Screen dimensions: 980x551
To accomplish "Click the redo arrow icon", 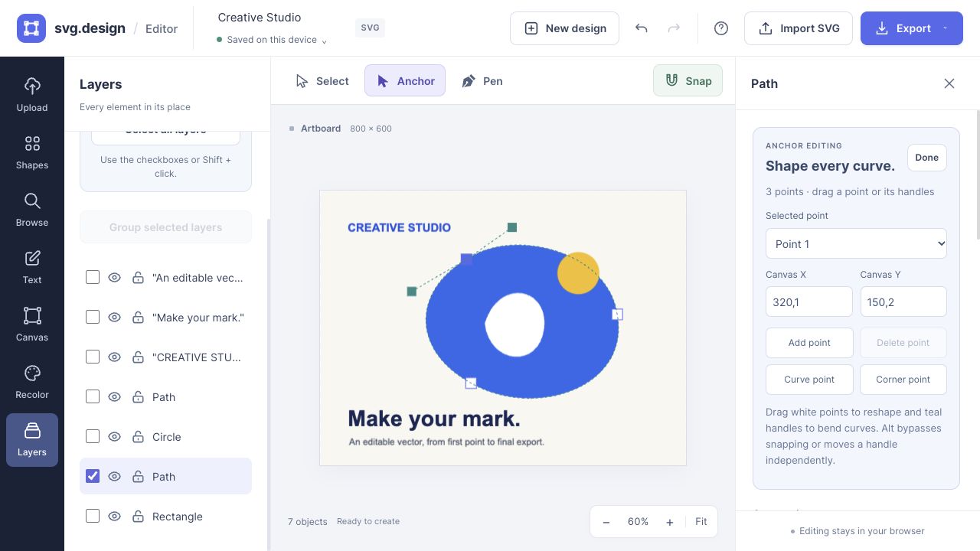I will 674,28.
